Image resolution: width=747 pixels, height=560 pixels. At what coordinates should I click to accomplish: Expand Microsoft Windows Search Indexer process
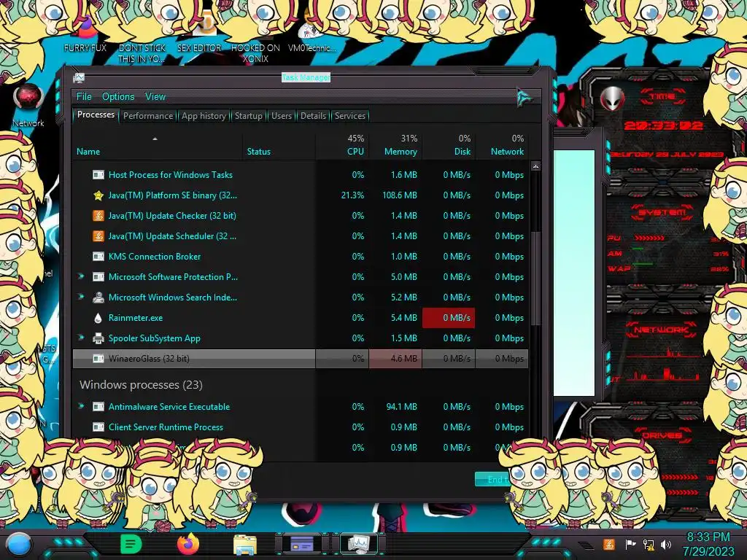point(81,297)
